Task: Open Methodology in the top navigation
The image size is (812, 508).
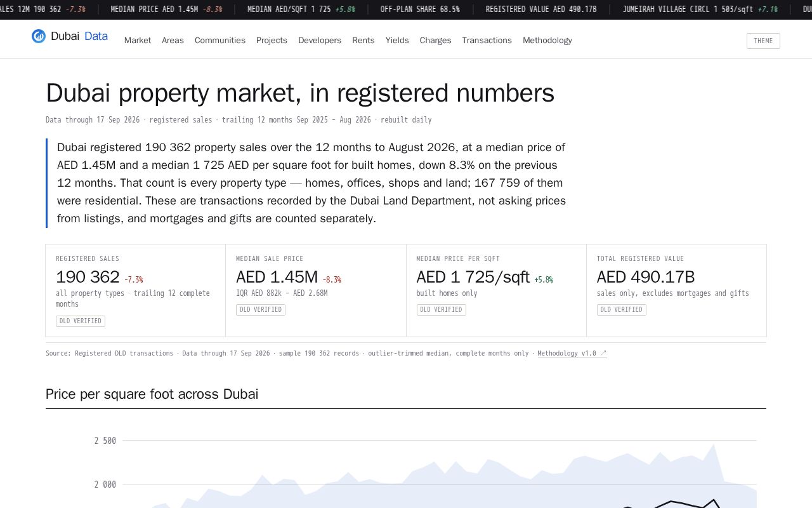Action: coord(547,40)
